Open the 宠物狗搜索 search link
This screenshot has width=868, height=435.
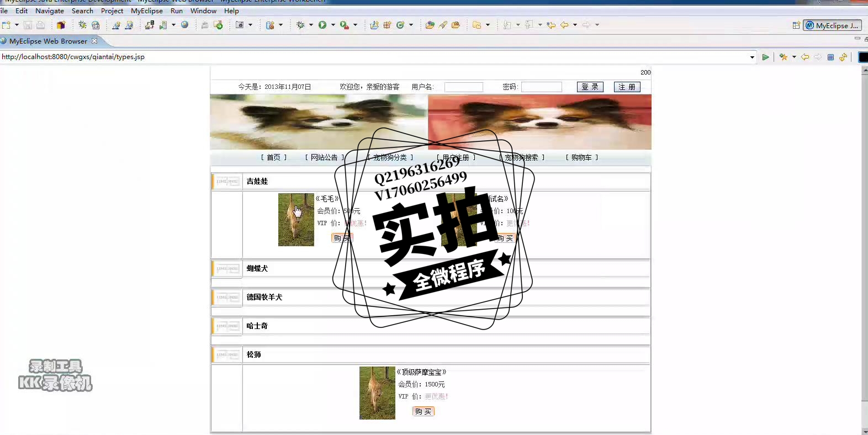point(522,157)
